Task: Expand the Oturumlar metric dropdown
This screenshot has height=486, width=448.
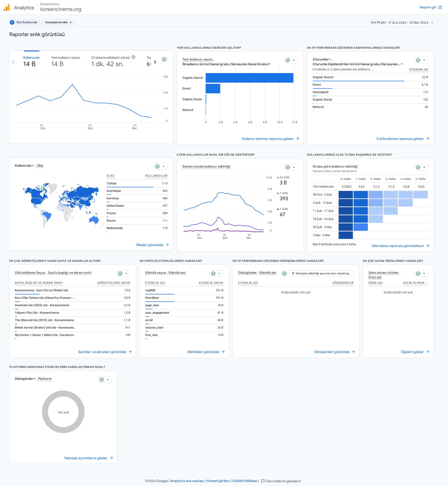Action: coord(330,59)
